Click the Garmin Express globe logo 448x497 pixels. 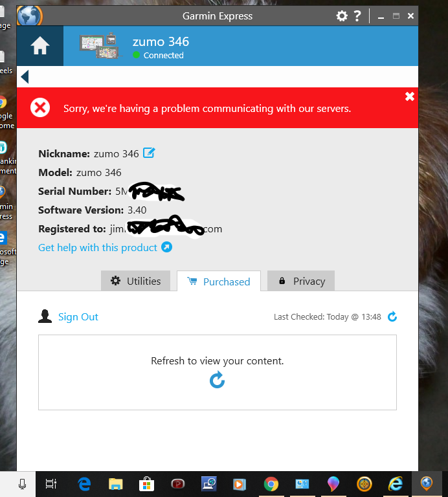[30, 16]
